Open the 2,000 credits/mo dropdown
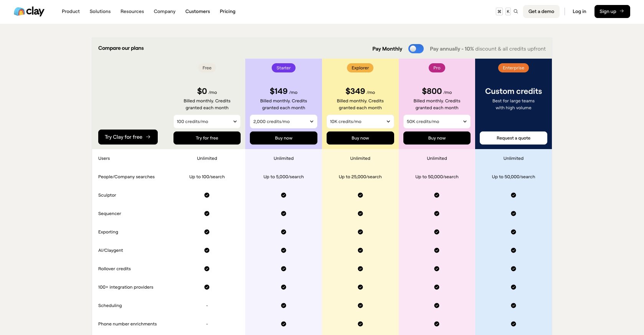This screenshot has width=644, height=335. [x=284, y=122]
